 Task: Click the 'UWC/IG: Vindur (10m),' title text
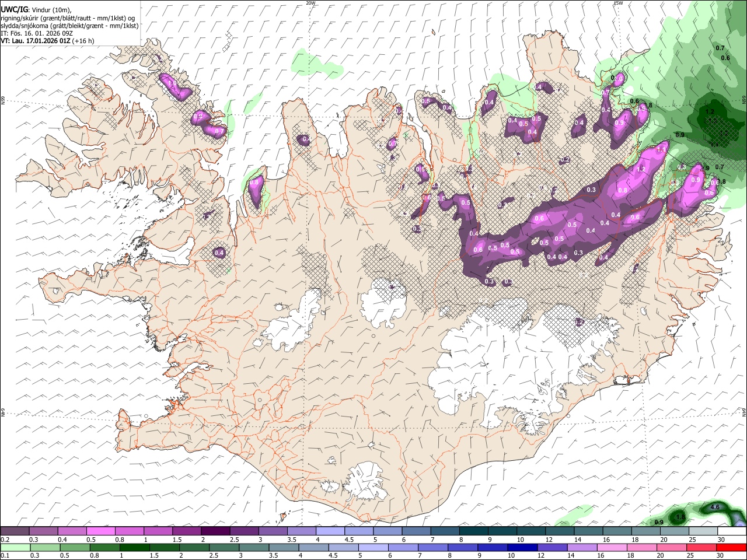coord(36,10)
